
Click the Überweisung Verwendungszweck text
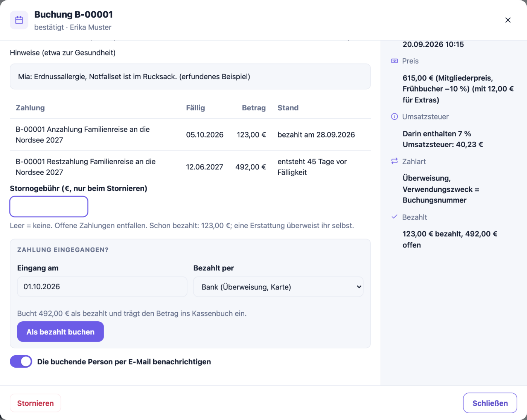point(440,189)
